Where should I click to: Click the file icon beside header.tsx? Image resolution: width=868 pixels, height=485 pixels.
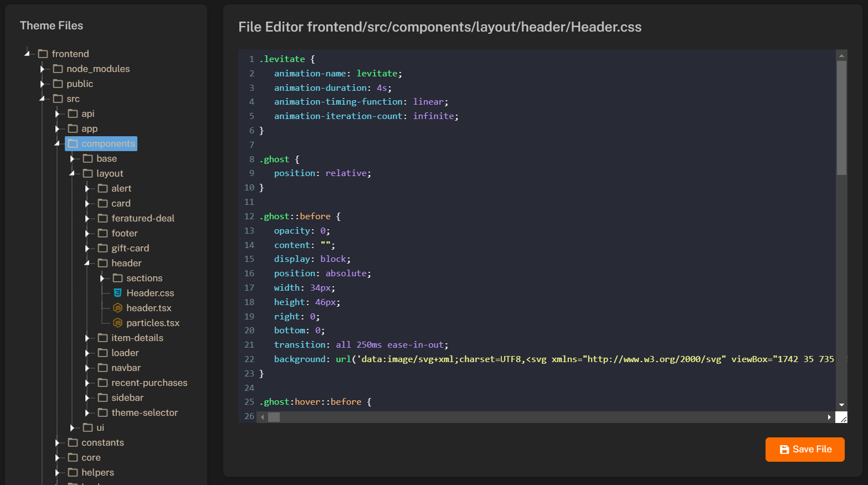pyautogui.click(x=117, y=308)
